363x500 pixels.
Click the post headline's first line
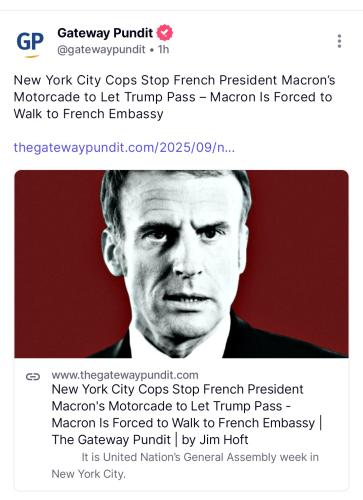[x=174, y=80]
